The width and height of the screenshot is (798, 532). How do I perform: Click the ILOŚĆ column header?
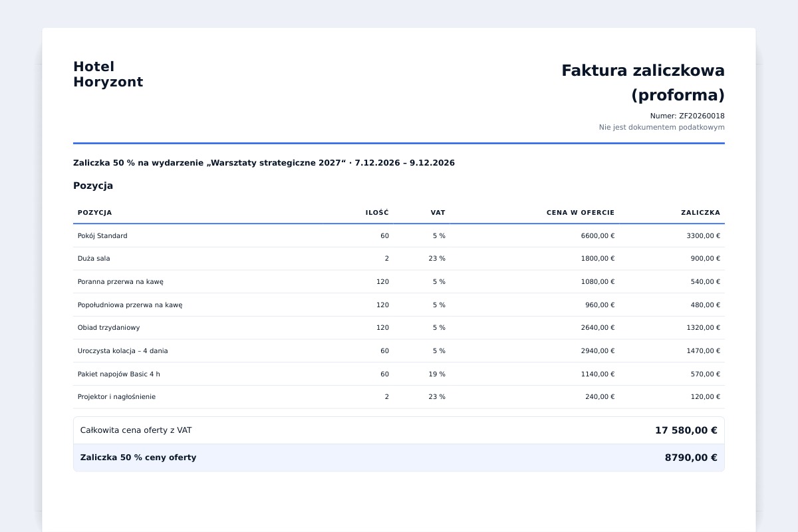[x=377, y=213]
